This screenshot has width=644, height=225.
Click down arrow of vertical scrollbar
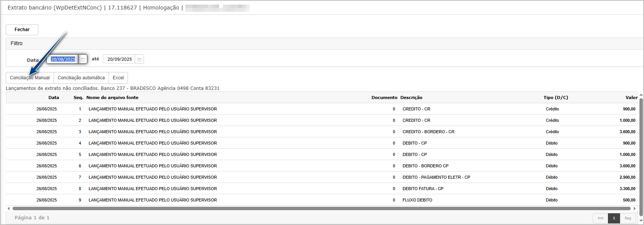[x=641, y=220]
